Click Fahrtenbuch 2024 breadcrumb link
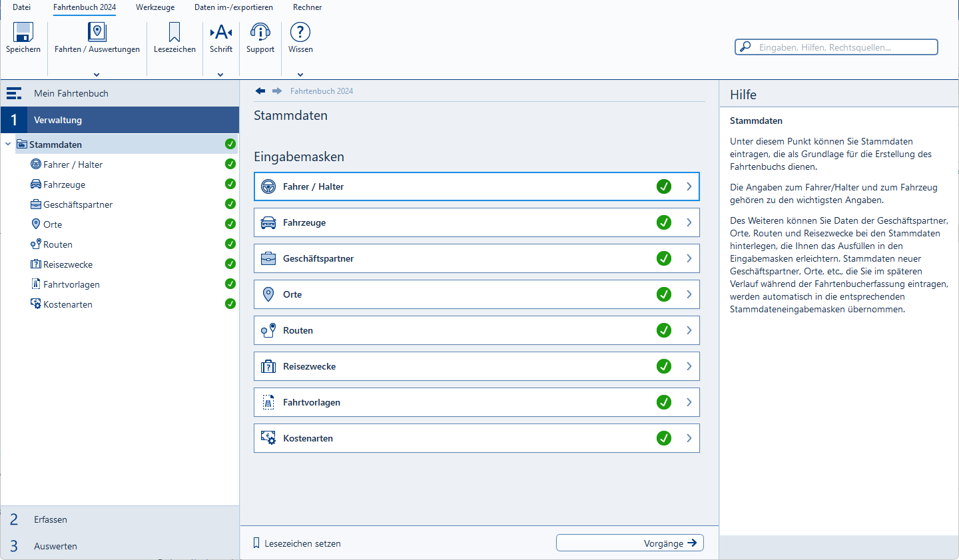 coord(322,91)
